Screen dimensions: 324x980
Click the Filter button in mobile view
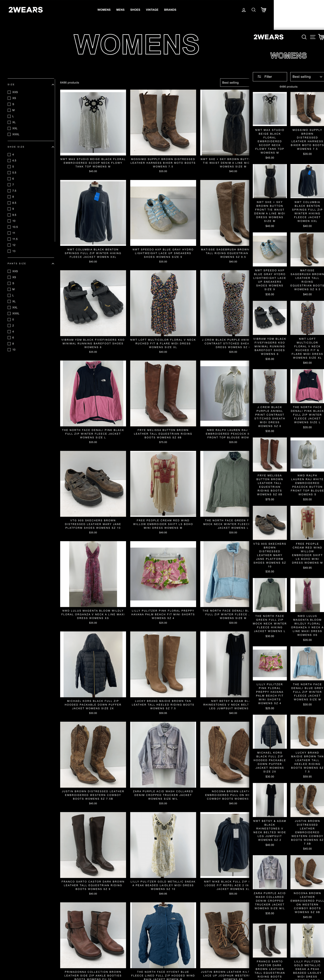[270, 77]
